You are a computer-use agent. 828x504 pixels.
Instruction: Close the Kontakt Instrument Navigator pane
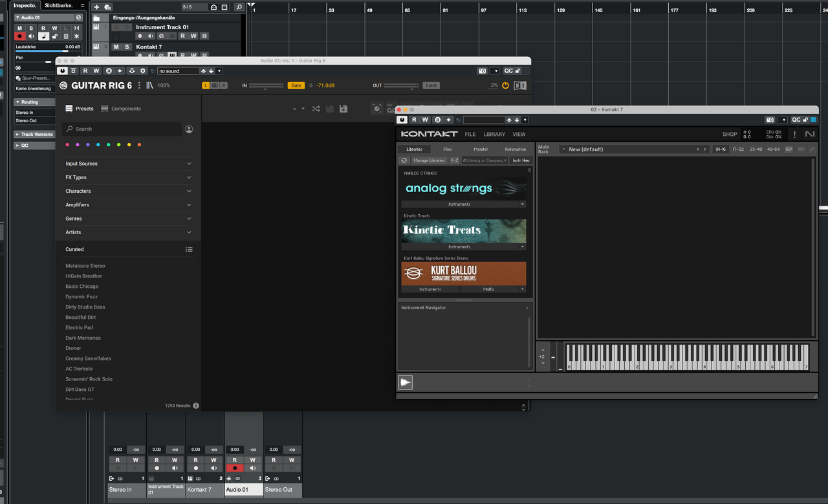point(527,307)
